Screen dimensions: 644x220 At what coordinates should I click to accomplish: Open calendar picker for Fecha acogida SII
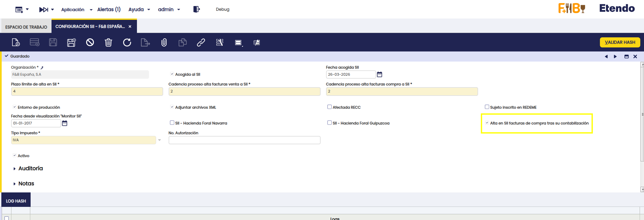point(380,74)
